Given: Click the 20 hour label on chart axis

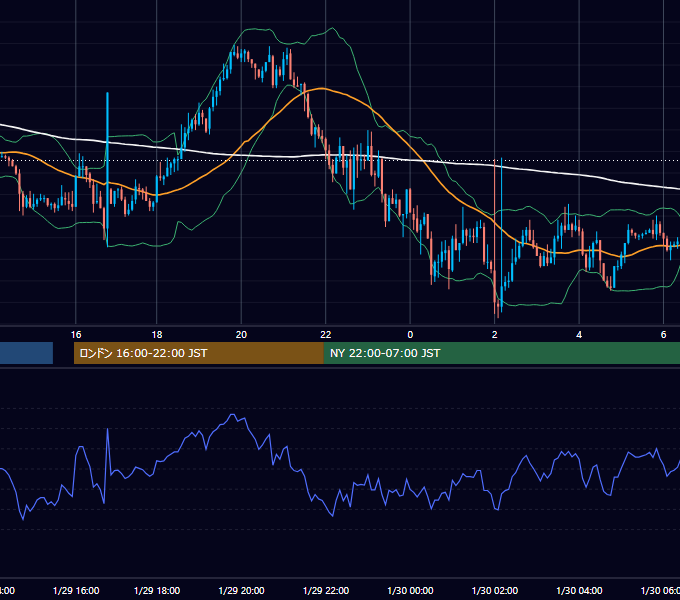Looking at the screenshot, I should (x=241, y=334).
